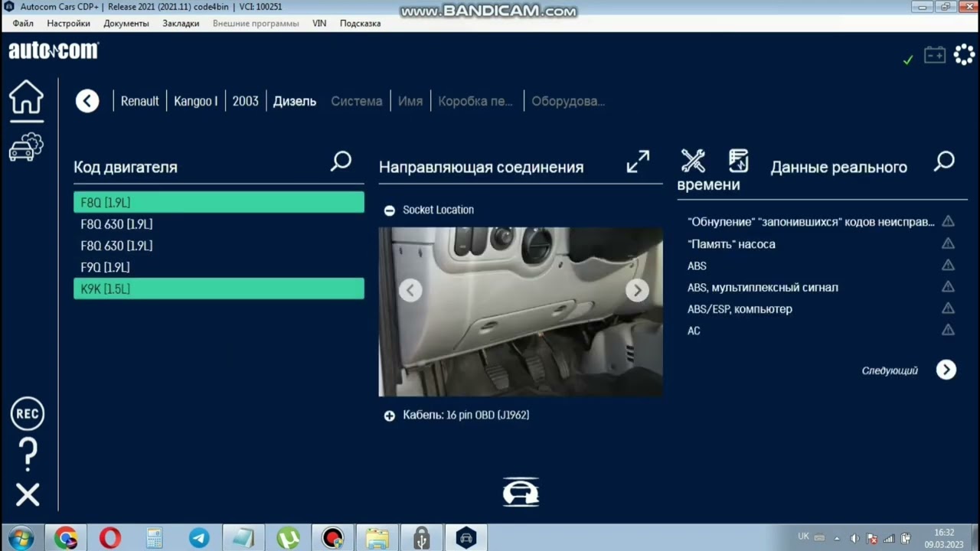Screen dimensions: 980x551
Task: Open the Настройки menu
Action: click(x=68, y=24)
